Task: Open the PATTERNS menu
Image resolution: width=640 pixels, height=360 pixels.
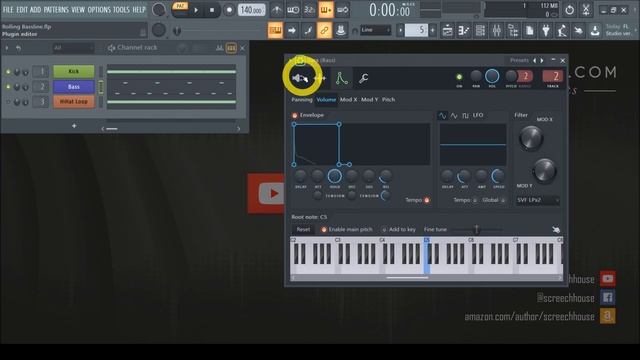Action: (x=56, y=10)
